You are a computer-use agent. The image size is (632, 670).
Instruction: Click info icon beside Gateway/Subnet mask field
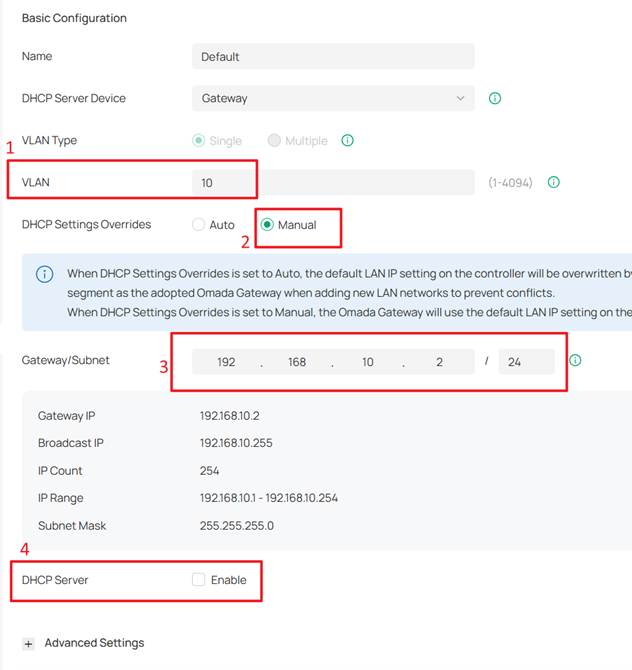(x=575, y=360)
